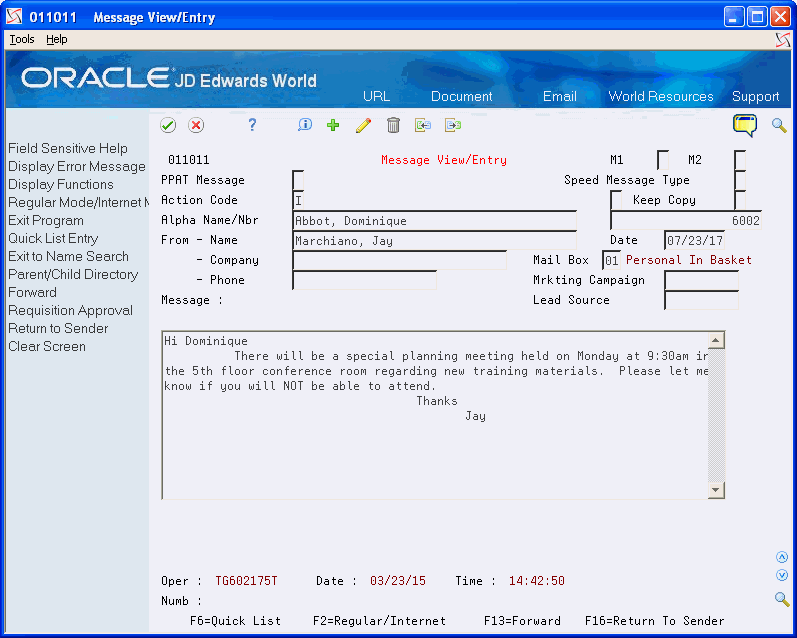Click the import arrow icon after trash can
Screen dimensions: 797x638
click(x=423, y=125)
